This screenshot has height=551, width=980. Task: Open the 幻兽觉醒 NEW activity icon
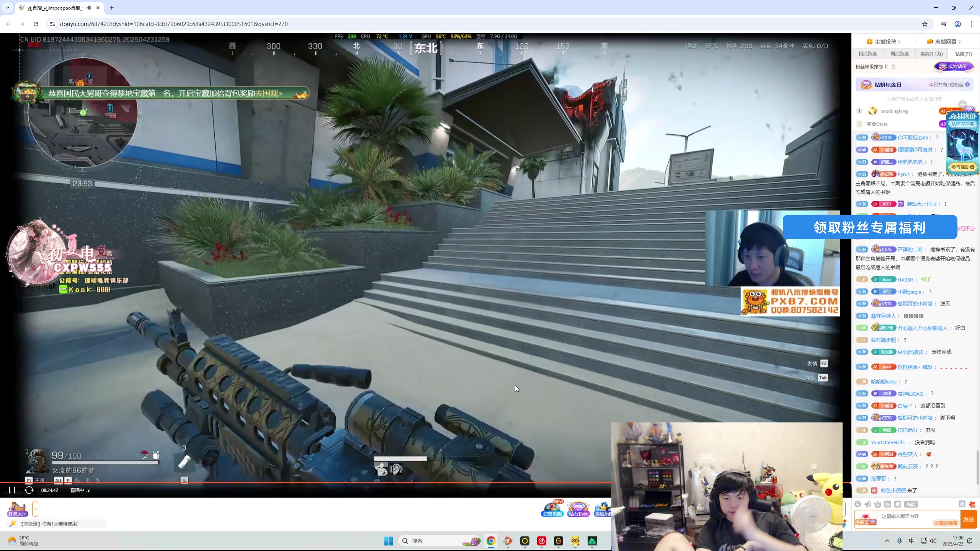click(552, 509)
